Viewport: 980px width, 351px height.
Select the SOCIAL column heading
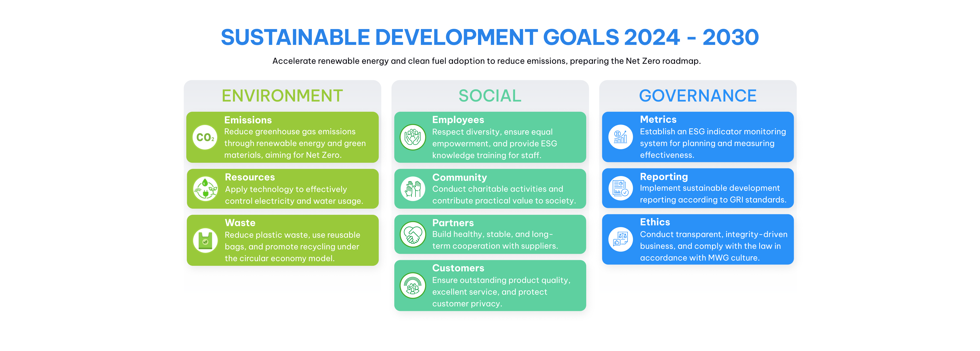490,96
